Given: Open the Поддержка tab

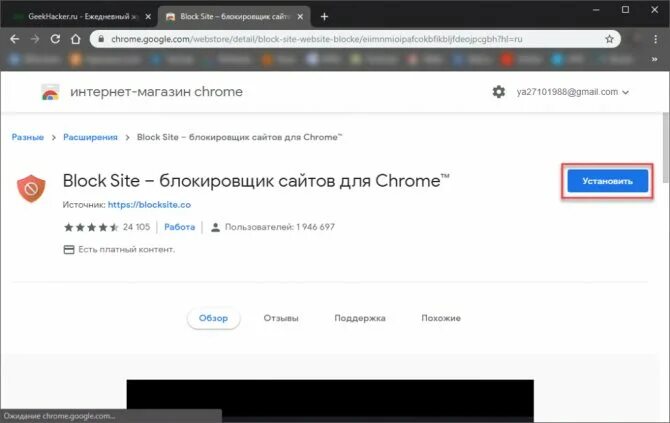Looking at the screenshot, I should 360,318.
